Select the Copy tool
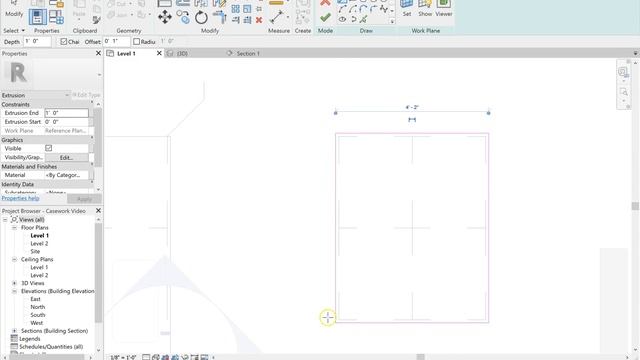 pos(183,17)
